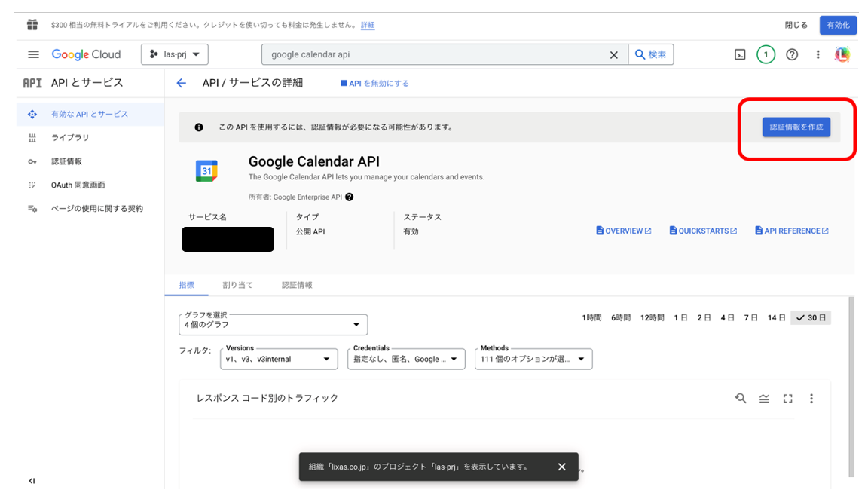Click the info icon in the credentials notice
The height and width of the screenshot is (502, 868).
coord(199,127)
